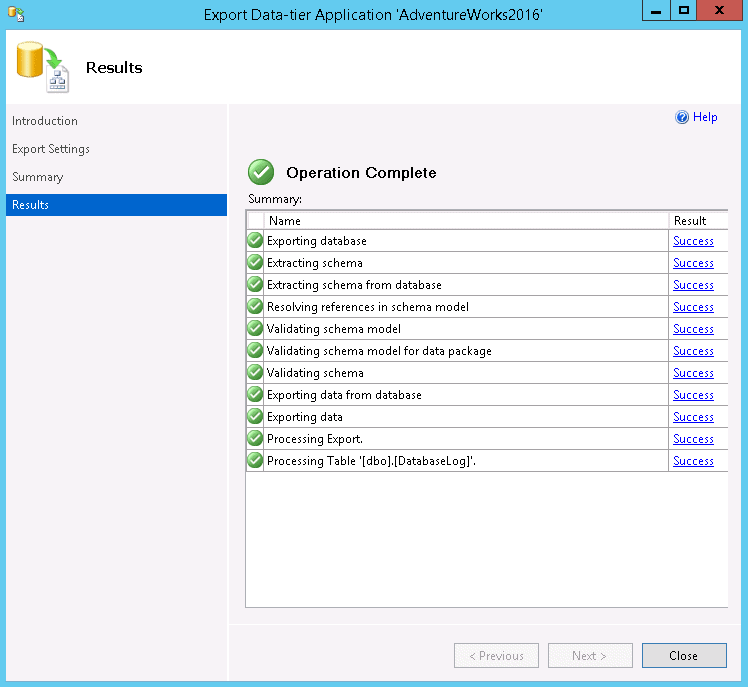Select 'Resolving references in schema model' text
Screen dimensions: 748x687
coord(368,307)
